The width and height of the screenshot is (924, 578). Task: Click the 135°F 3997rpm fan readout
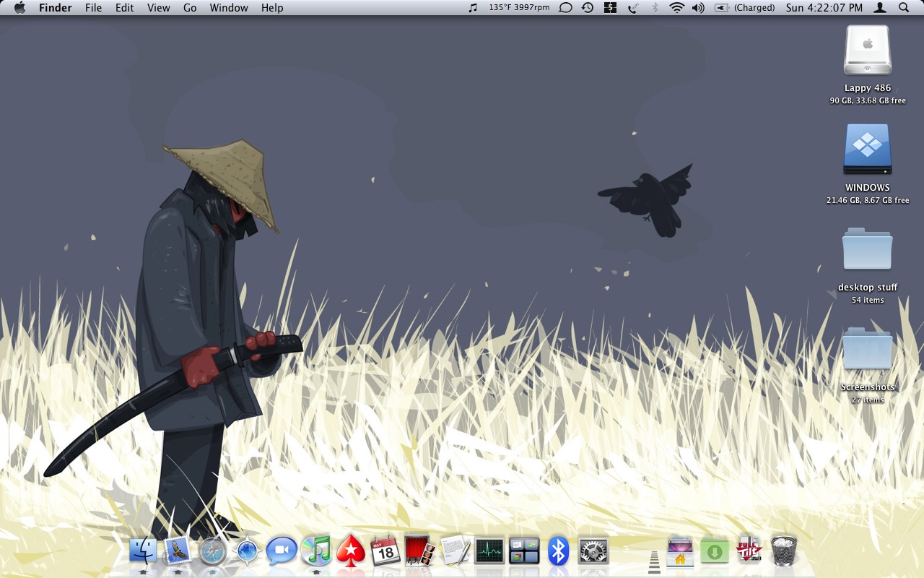point(519,7)
